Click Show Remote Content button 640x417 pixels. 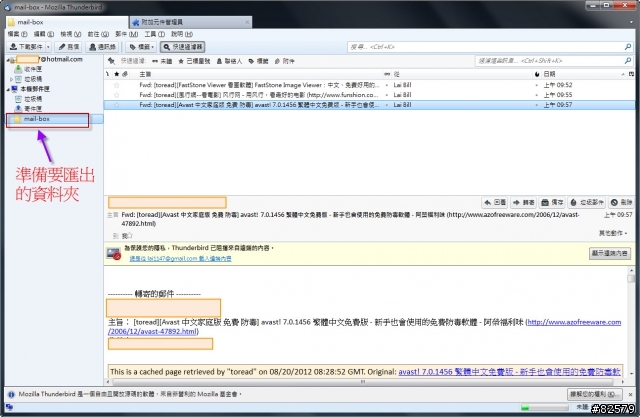click(x=609, y=253)
